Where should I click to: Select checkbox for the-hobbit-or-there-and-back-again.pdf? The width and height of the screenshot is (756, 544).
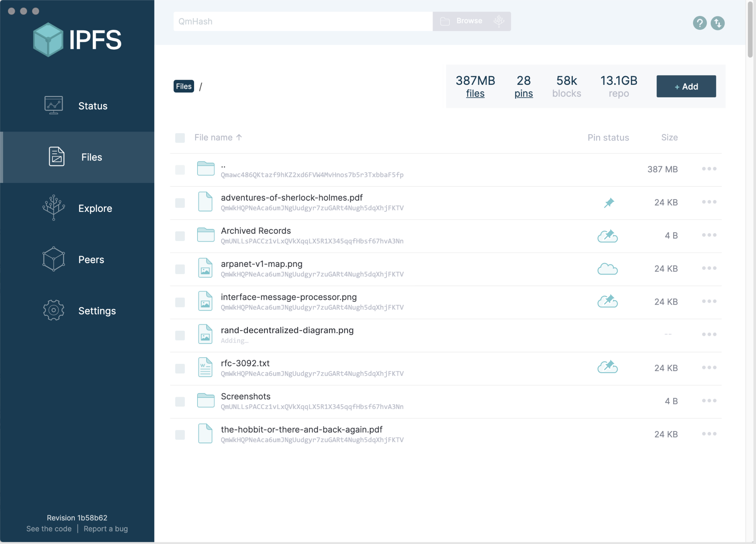pyautogui.click(x=180, y=435)
